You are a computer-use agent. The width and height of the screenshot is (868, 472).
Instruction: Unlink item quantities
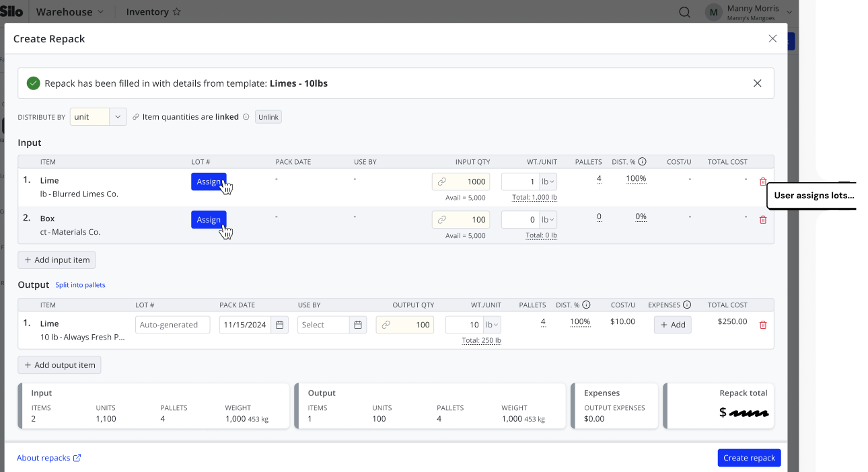click(x=268, y=117)
